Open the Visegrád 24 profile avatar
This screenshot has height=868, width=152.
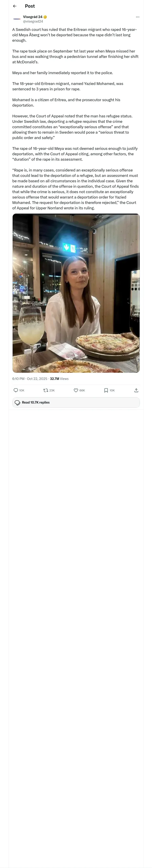(x=16, y=19)
